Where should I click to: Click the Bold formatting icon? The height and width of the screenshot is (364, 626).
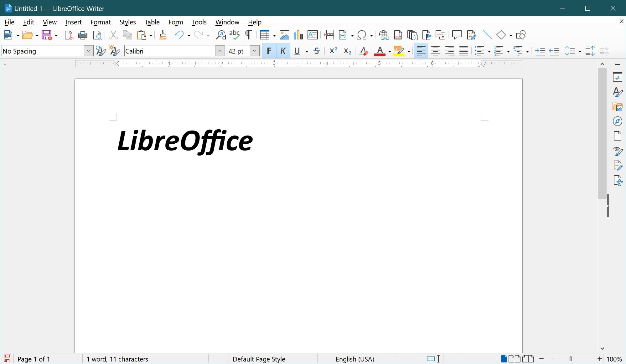pyautogui.click(x=269, y=51)
